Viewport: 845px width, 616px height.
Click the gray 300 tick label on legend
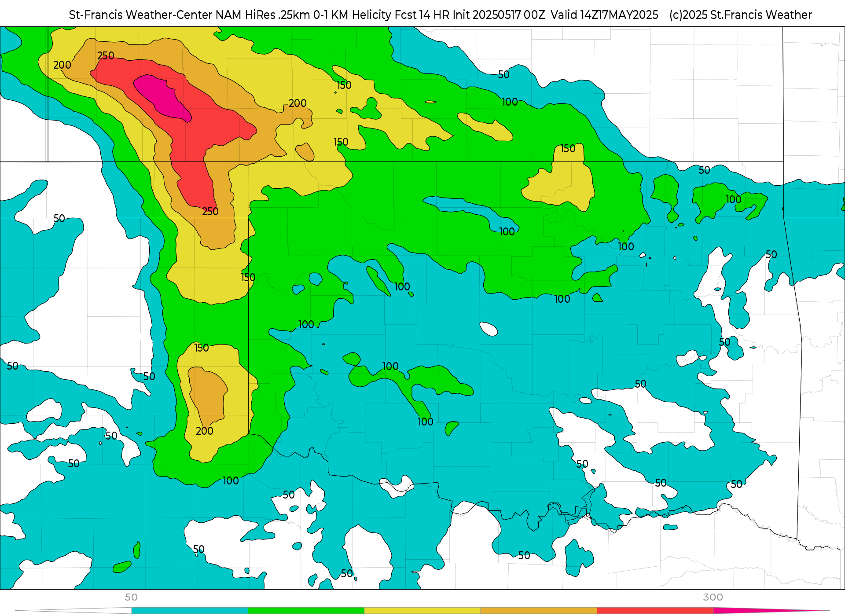coord(713,597)
